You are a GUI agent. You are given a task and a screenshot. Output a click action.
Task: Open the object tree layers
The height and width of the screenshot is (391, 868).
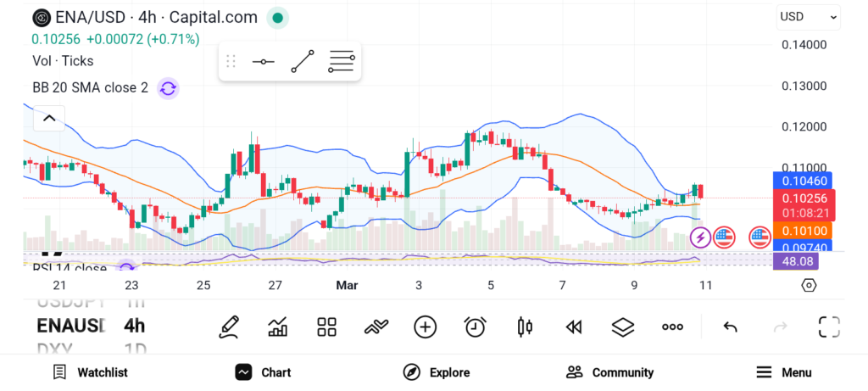[x=623, y=327]
